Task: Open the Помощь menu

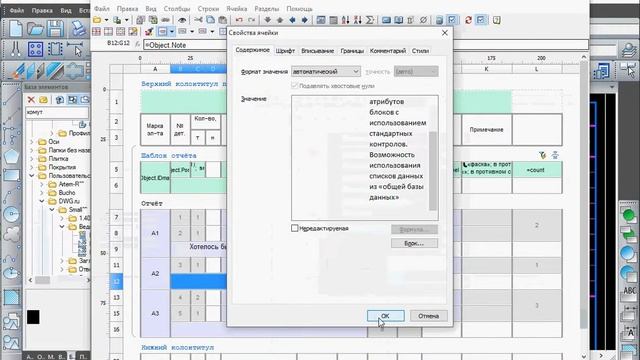Action: point(299,9)
